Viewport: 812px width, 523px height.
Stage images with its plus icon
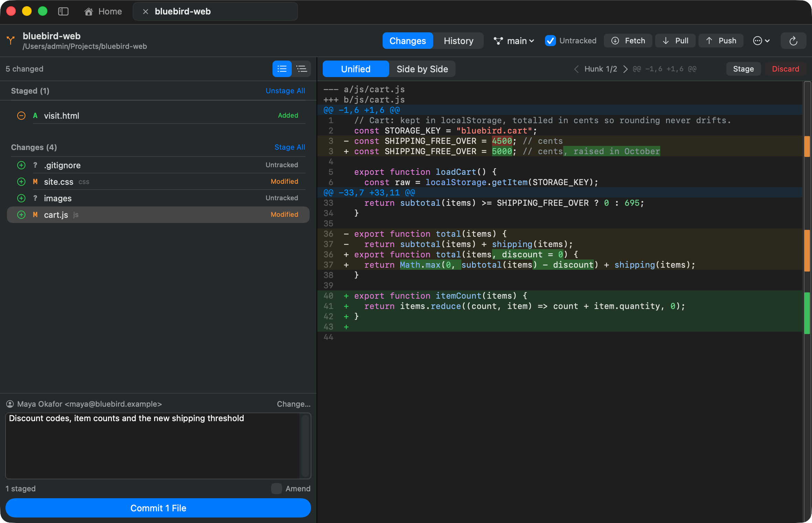[21, 198]
